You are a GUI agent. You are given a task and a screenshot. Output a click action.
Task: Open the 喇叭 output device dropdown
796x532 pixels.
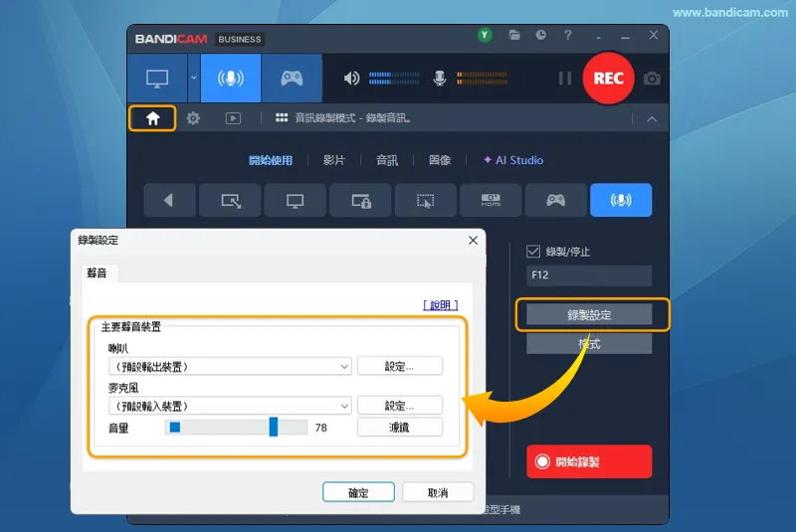(x=230, y=366)
